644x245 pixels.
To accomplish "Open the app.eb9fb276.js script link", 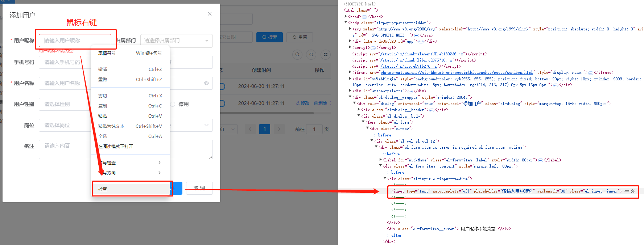I will (x=409, y=66).
